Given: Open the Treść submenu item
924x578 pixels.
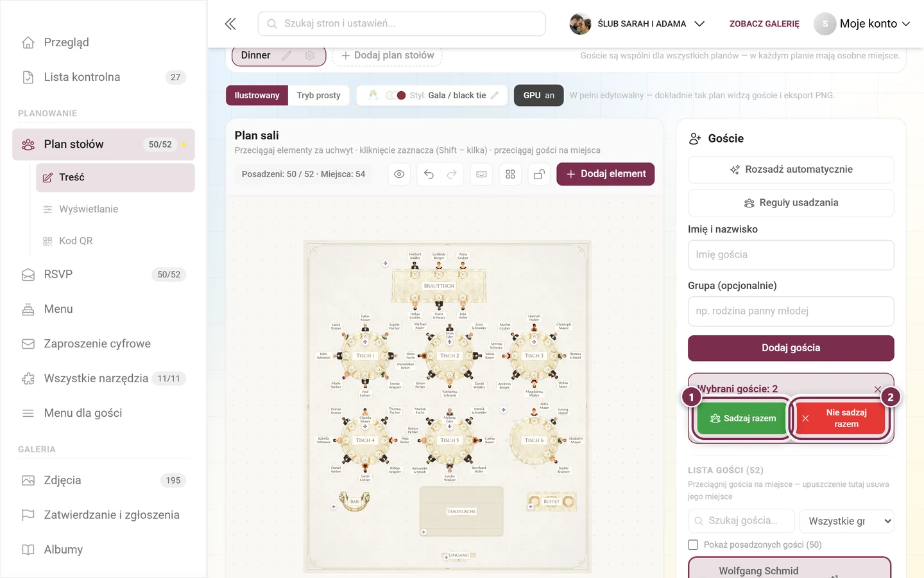Looking at the screenshot, I should 116,177.
